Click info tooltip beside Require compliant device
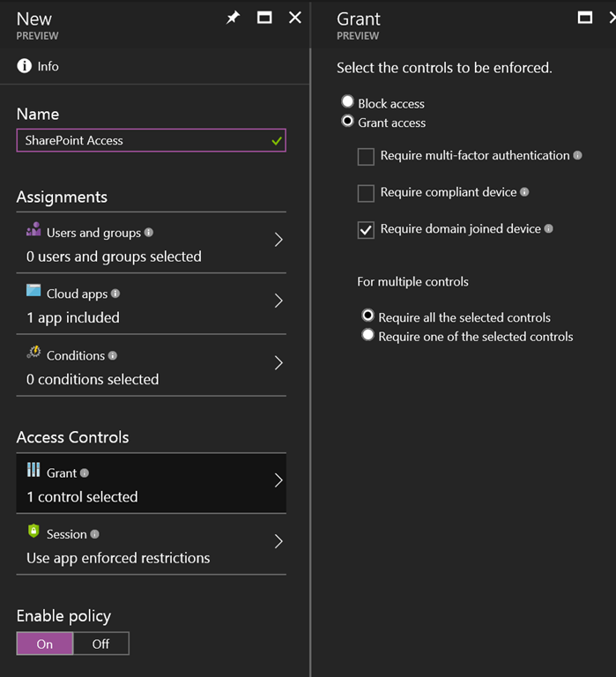 pyautogui.click(x=524, y=192)
